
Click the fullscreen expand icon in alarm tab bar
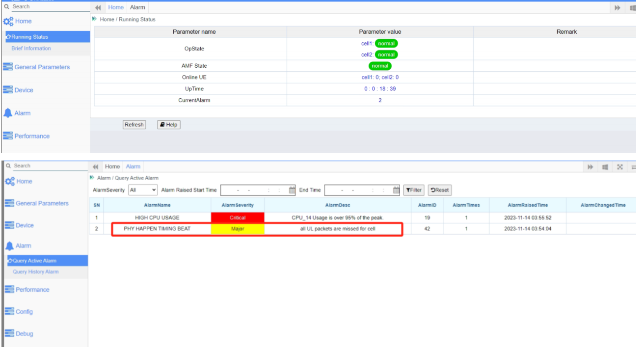click(x=620, y=167)
